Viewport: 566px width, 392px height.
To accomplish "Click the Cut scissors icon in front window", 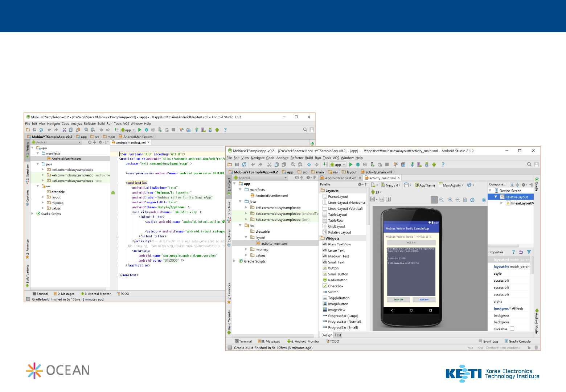I will 269,164.
